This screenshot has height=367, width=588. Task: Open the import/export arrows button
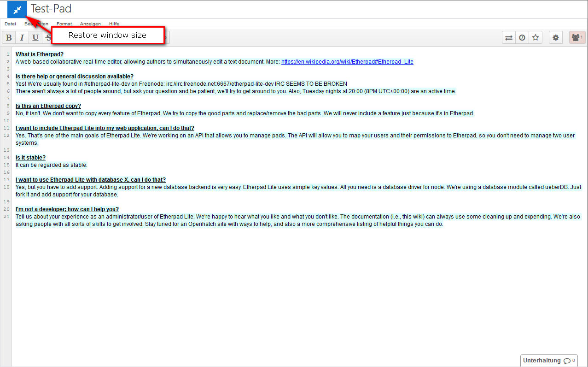tap(509, 38)
